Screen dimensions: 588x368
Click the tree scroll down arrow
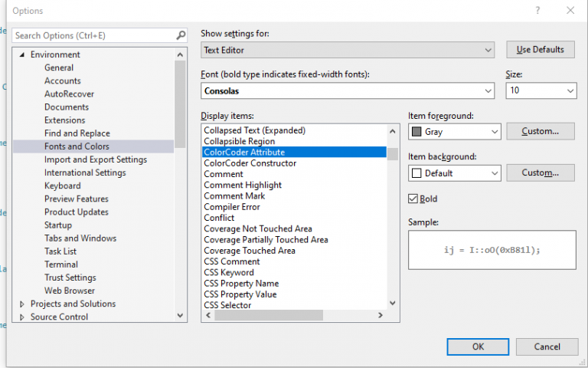(x=180, y=315)
